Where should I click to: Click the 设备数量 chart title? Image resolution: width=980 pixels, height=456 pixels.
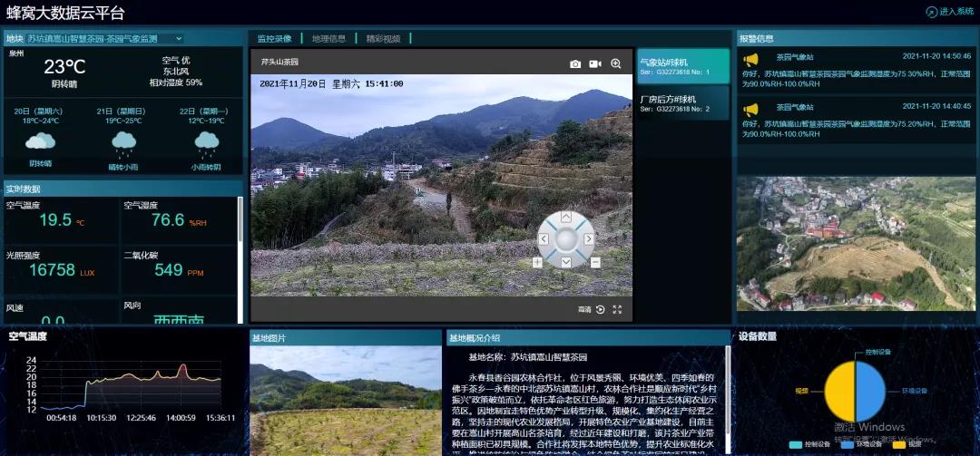[x=758, y=336]
